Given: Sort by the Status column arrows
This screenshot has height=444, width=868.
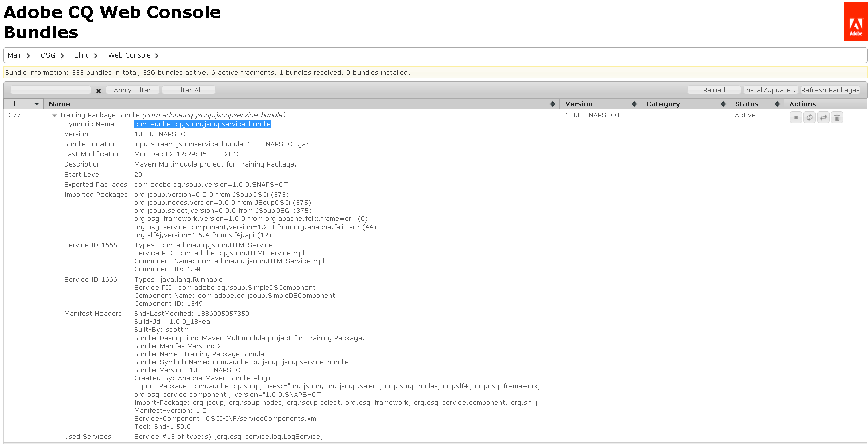Looking at the screenshot, I should click(x=777, y=104).
